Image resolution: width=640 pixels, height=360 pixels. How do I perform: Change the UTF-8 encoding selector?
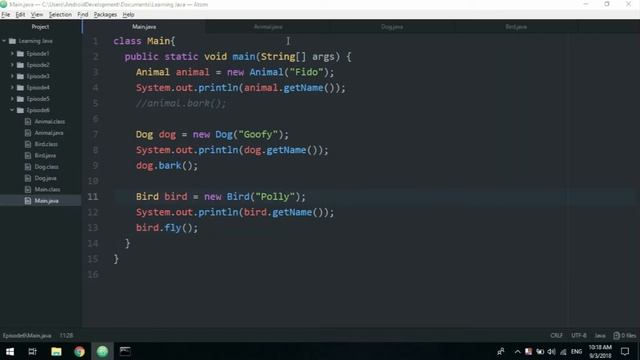(x=578, y=336)
